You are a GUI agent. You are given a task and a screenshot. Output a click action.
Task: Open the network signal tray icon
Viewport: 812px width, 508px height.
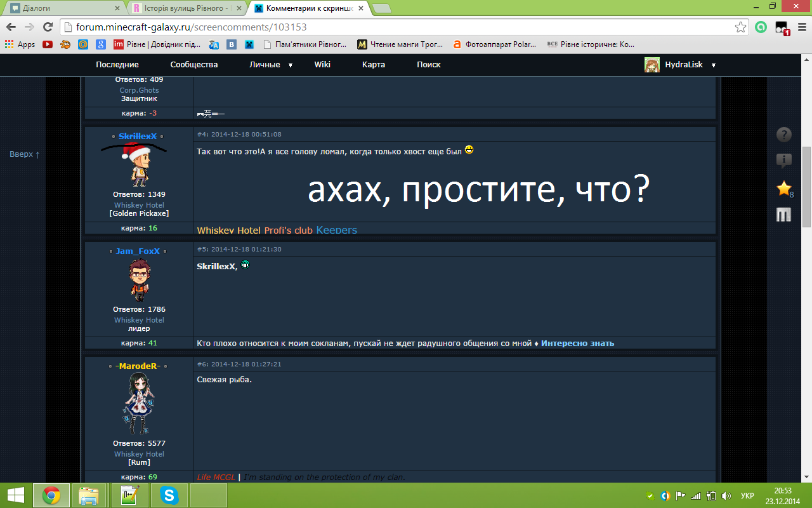(696, 496)
